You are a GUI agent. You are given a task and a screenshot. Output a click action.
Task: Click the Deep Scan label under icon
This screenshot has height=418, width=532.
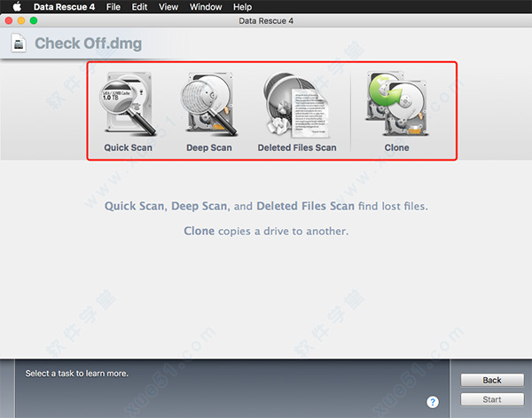pyautogui.click(x=209, y=147)
